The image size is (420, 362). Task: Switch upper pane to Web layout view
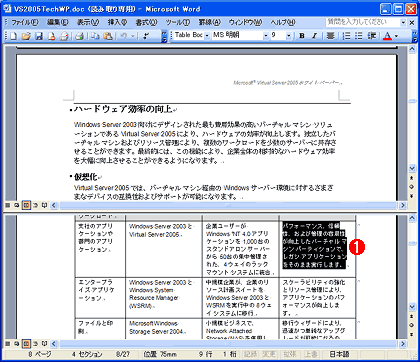click(16, 205)
